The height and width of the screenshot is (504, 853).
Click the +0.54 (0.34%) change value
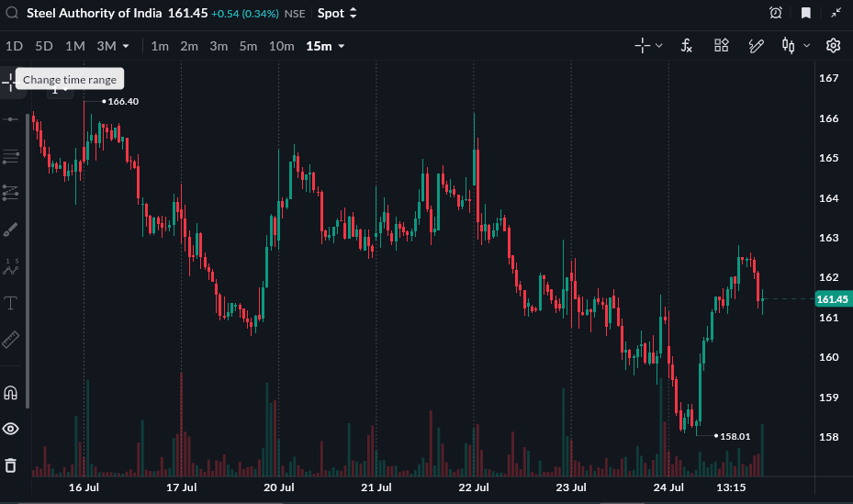[x=245, y=14]
